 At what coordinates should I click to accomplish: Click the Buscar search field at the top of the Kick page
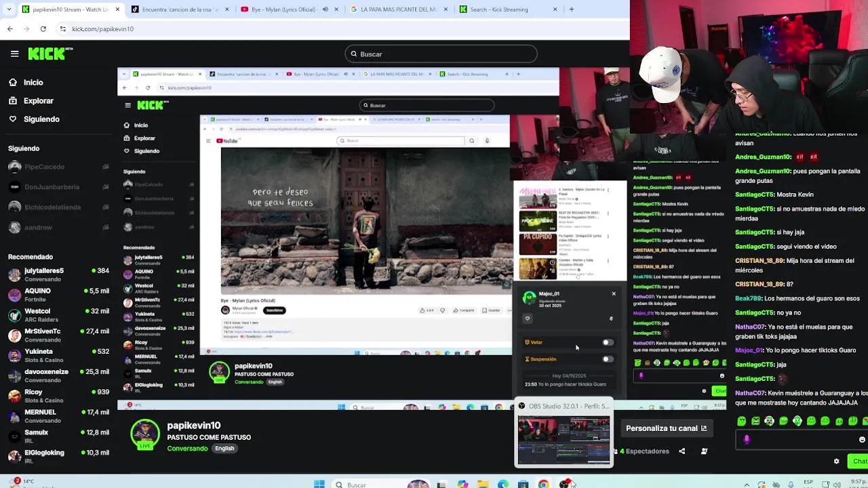(x=441, y=54)
